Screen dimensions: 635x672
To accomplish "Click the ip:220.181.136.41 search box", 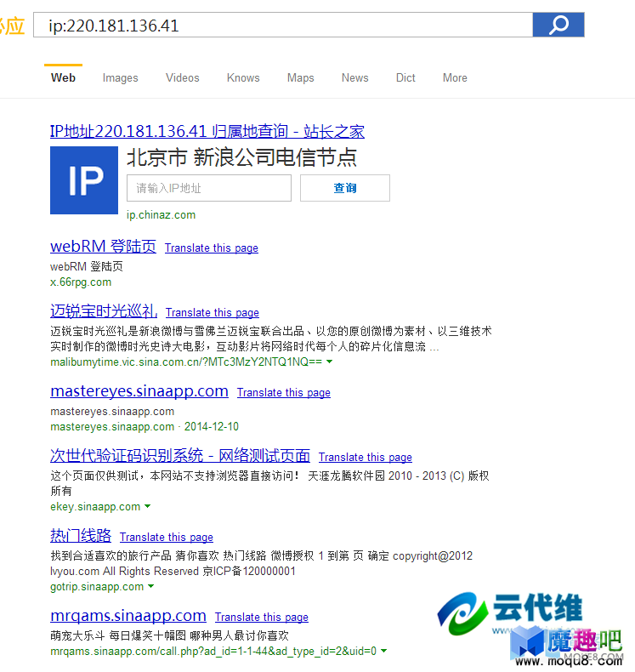I will [x=283, y=25].
